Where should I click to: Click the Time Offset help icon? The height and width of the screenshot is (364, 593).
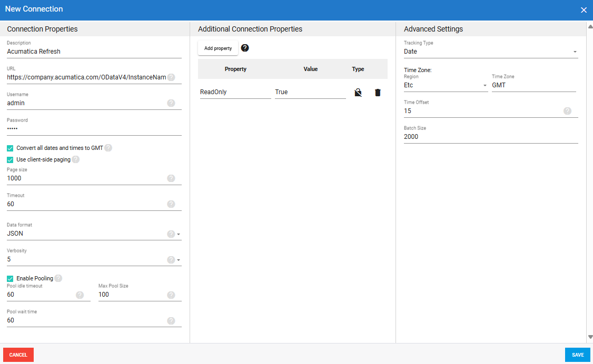pyautogui.click(x=568, y=111)
